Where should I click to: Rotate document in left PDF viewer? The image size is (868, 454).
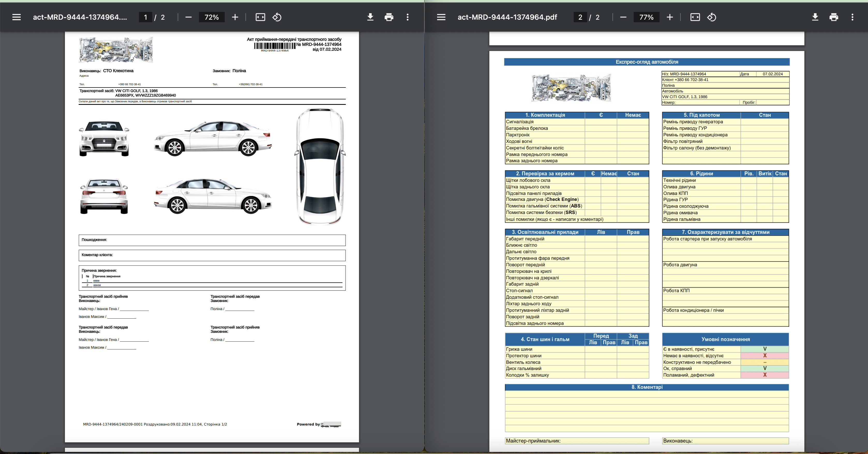point(277,17)
